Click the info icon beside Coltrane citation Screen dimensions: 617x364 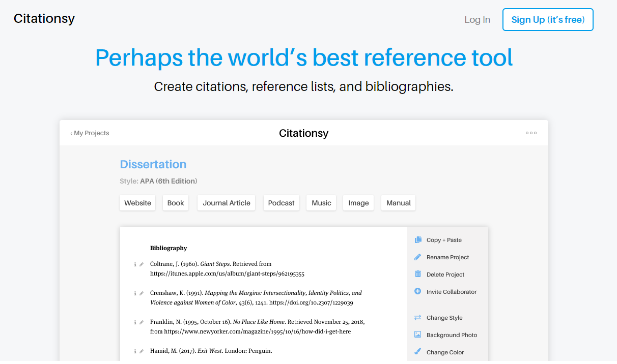135,264
